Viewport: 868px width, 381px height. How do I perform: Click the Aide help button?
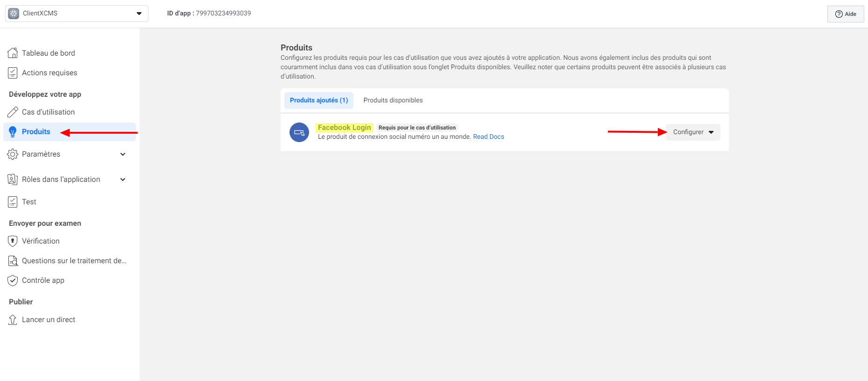[x=846, y=14]
